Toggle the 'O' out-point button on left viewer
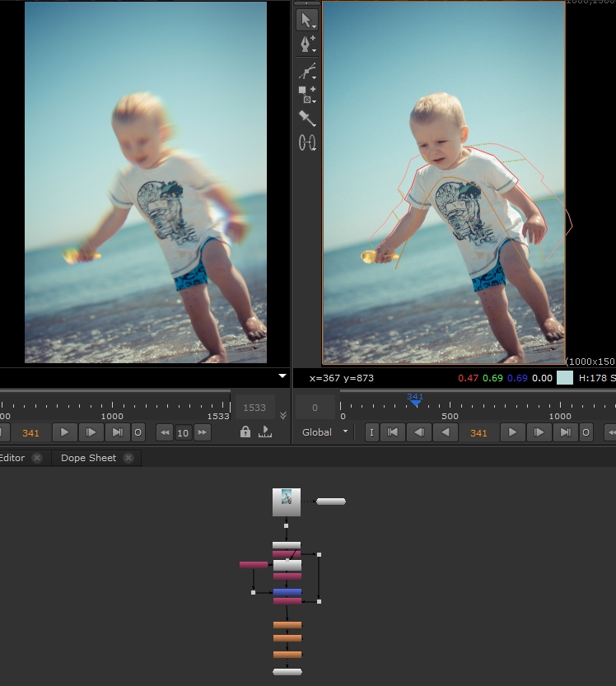The image size is (616, 686). (x=138, y=432)
